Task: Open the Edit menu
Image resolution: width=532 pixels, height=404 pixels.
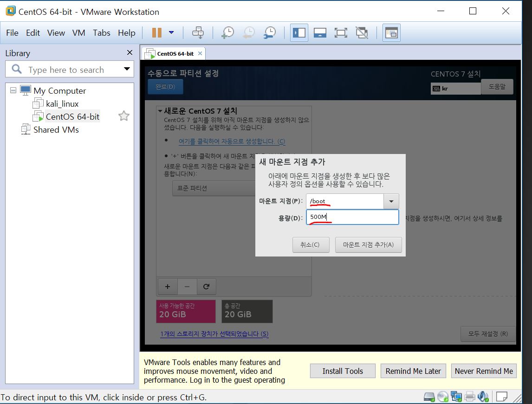Action: point(33,32)
